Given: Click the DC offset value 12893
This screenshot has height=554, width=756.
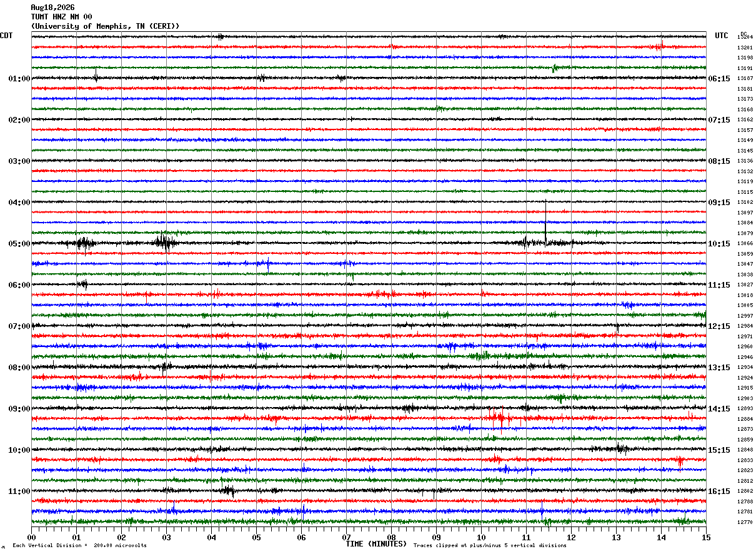Looking at the screenshot, I should [x=745, y=409].
